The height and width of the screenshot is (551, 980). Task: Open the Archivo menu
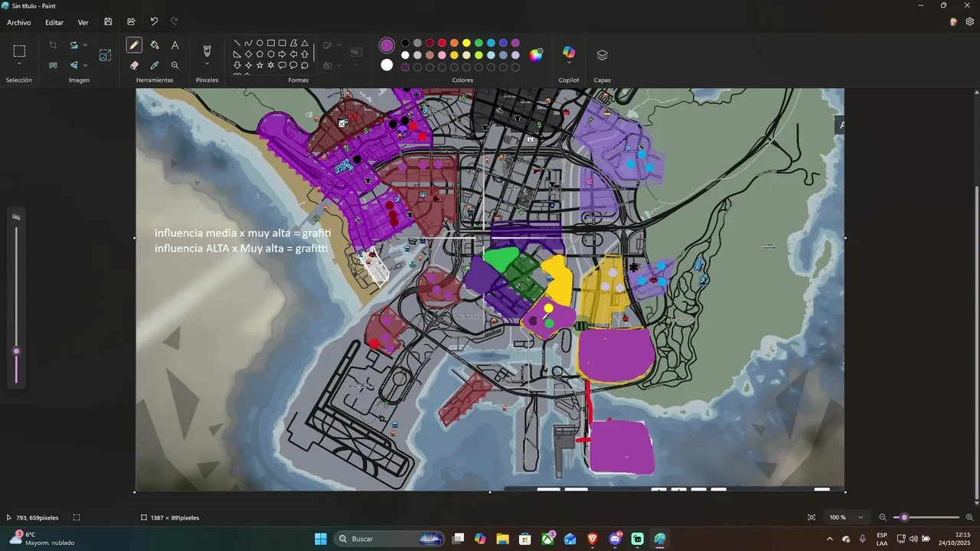pos(19,22)
